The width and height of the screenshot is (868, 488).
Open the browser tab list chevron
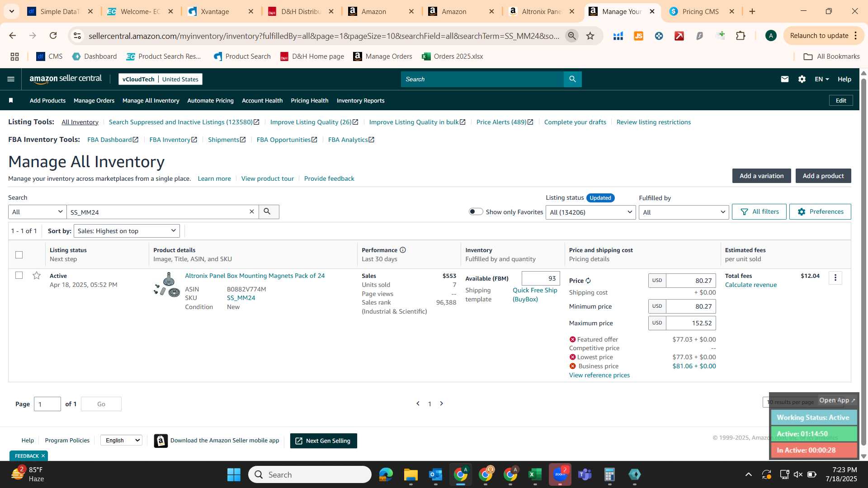coord(12,11)
